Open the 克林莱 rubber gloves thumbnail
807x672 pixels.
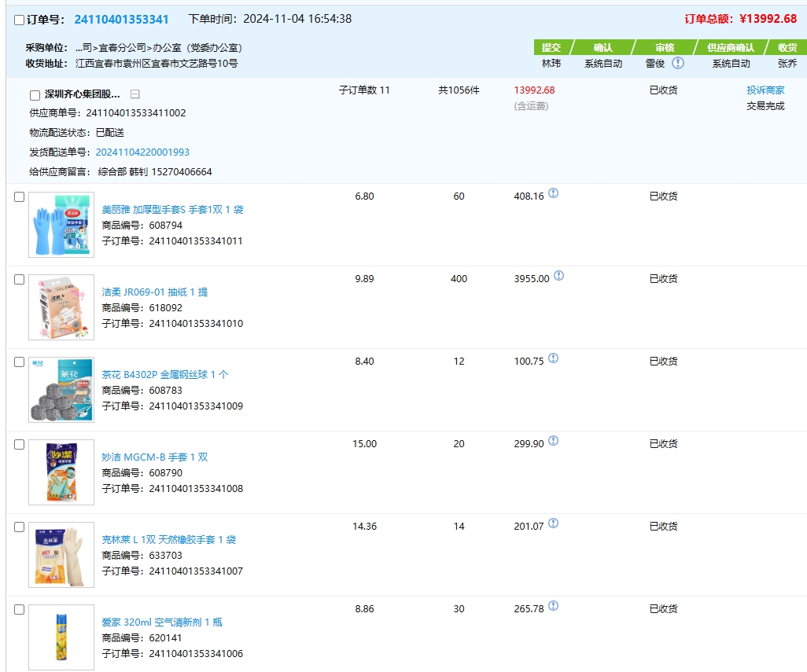point(61,555)
